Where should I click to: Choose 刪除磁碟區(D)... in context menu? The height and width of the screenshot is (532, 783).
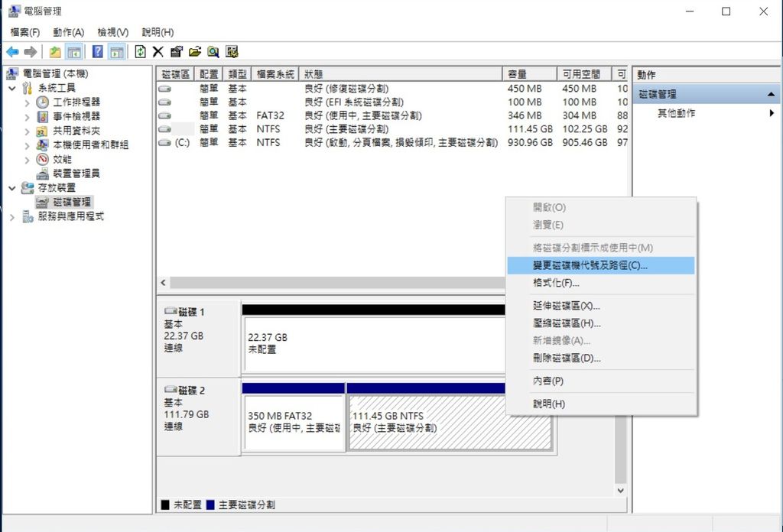(601, 358)
